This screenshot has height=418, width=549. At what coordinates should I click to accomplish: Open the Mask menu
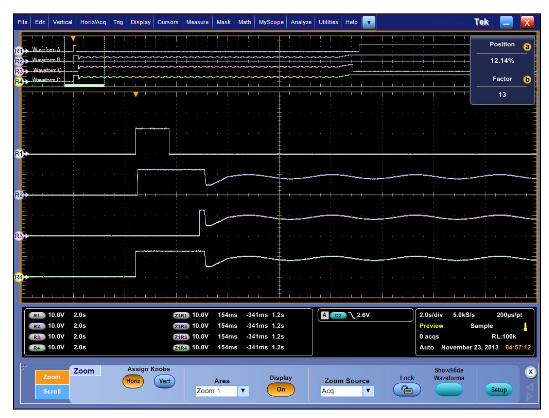tap(223, 22)
